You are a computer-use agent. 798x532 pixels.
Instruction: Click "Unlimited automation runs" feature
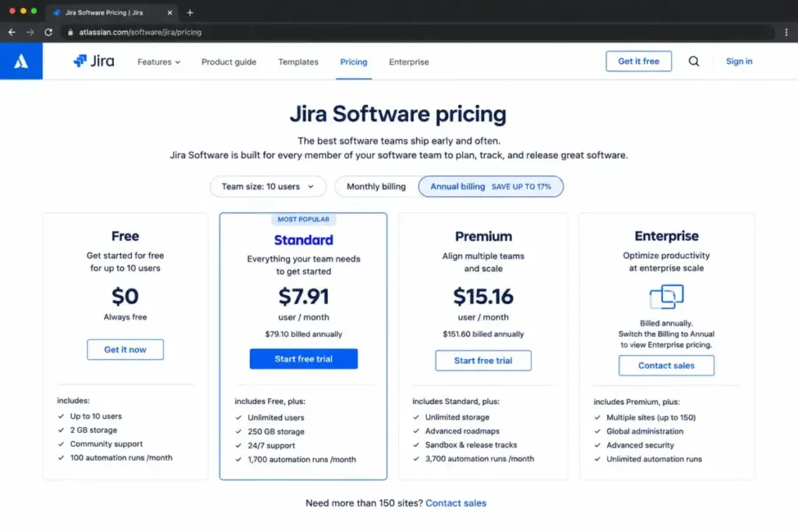coord(654,459)
